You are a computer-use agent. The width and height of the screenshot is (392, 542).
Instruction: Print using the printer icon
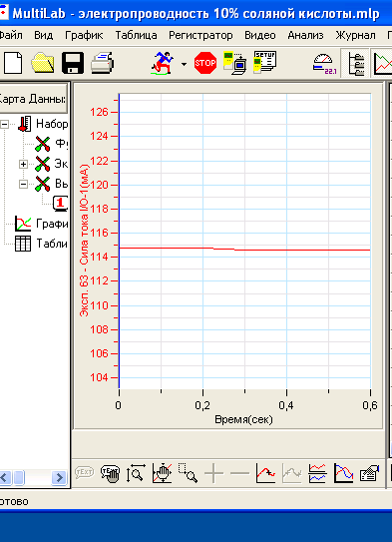103,63
